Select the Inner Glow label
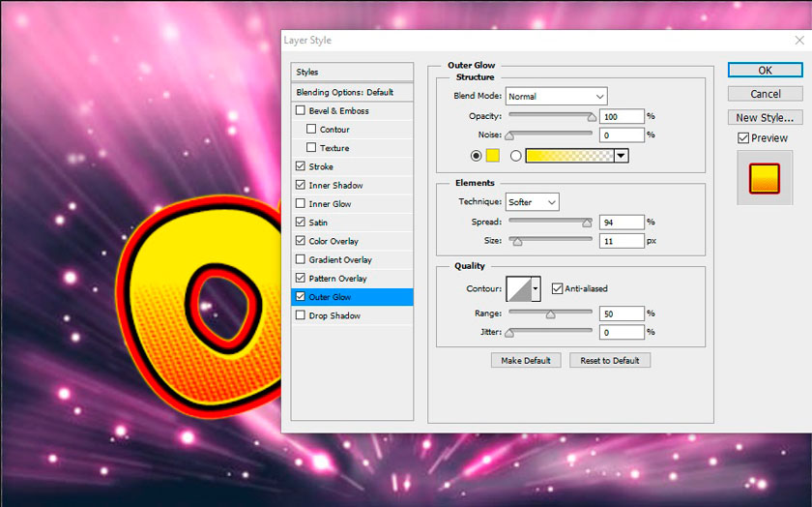This screenshot has height=507, width=812. (330, 204)
